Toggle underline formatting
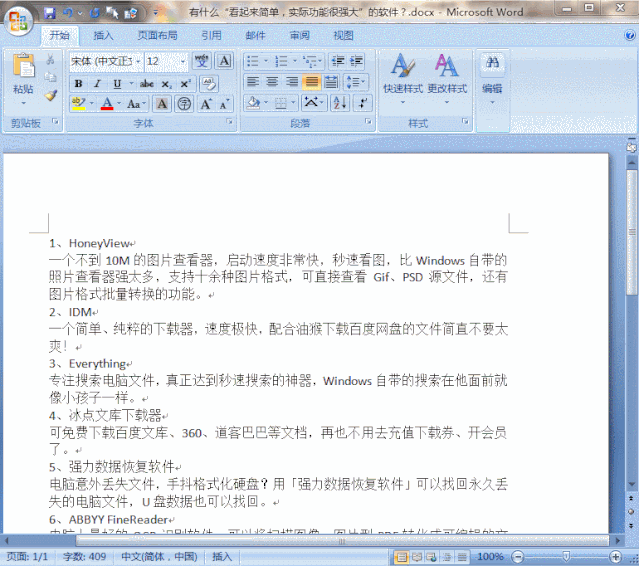Viewport: 639px width, 566px height. pos(117,84)
